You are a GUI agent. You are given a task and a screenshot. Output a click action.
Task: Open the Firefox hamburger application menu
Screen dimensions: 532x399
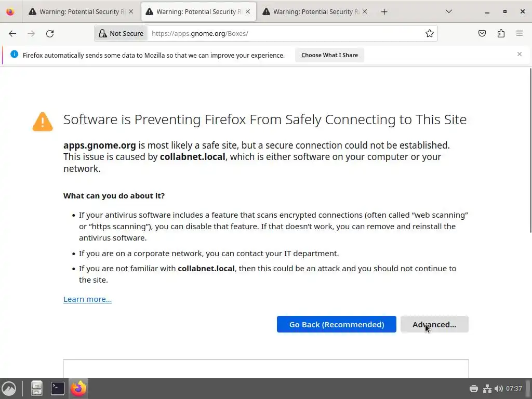520,33
